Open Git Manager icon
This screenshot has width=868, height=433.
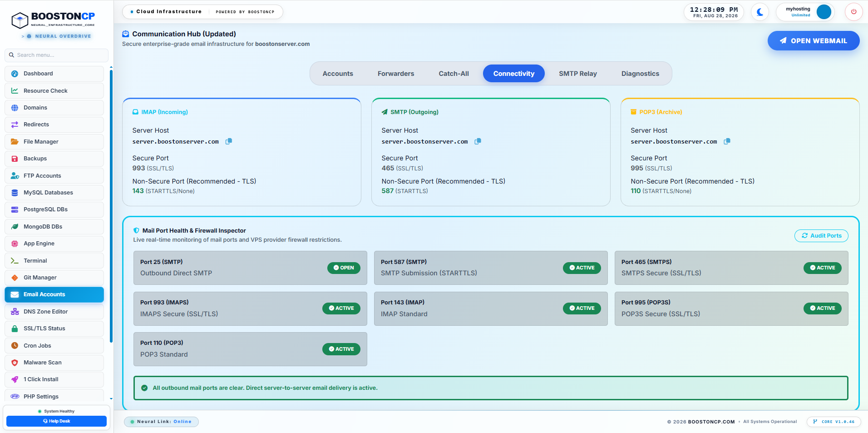coord(15,278)
